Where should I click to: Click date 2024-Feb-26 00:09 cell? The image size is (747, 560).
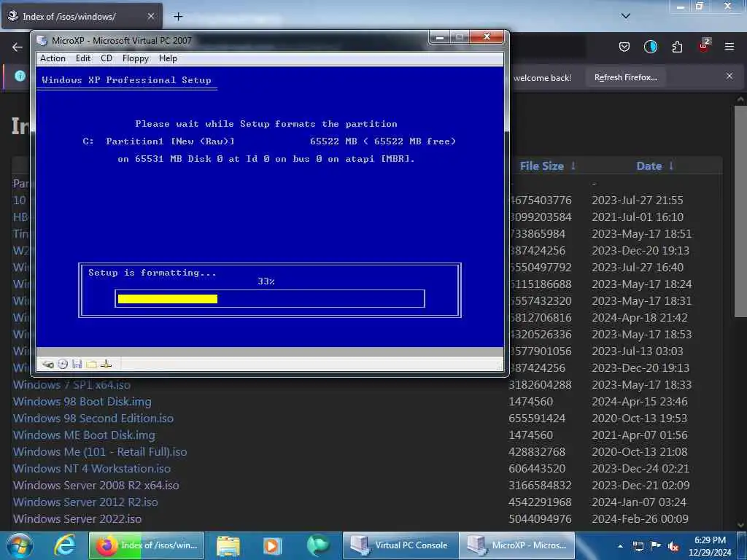(x=640, y=518)
